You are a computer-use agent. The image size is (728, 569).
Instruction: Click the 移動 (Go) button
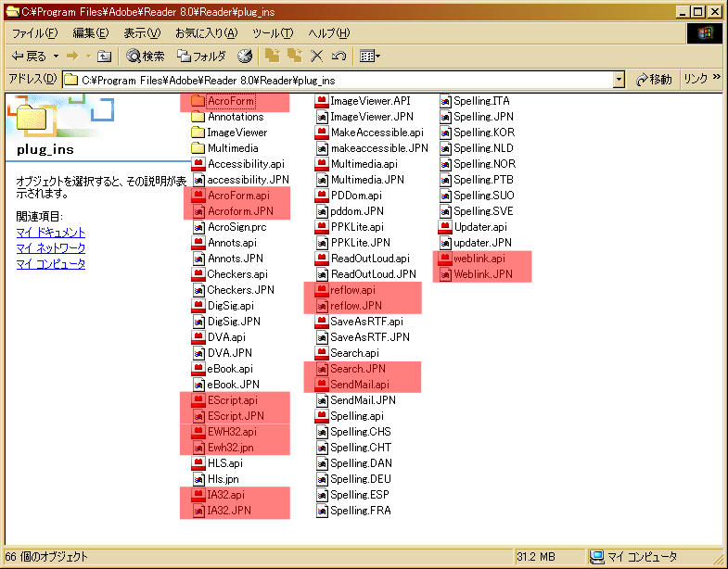tap(654, 80)
